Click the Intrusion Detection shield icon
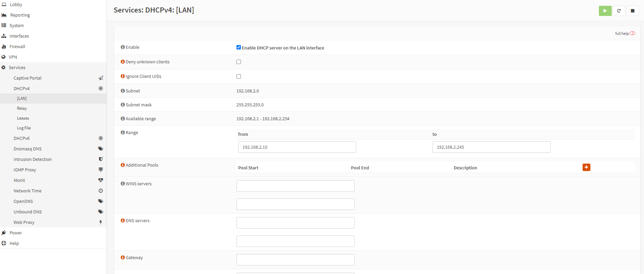The width and height of the screenshot is (644, 274). (x=101, y=159)
